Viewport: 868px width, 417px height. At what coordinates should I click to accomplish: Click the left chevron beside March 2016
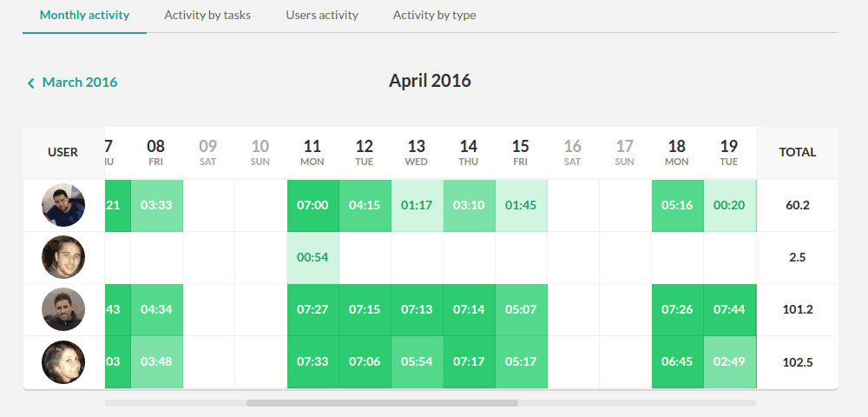point(31,83)
